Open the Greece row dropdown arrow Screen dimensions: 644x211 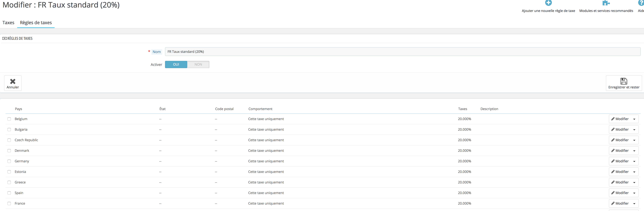(x=634, y=183)
